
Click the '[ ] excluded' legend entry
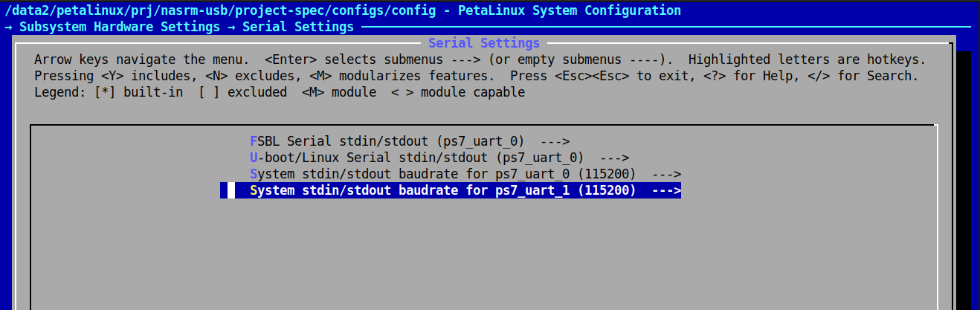(242, 92)
